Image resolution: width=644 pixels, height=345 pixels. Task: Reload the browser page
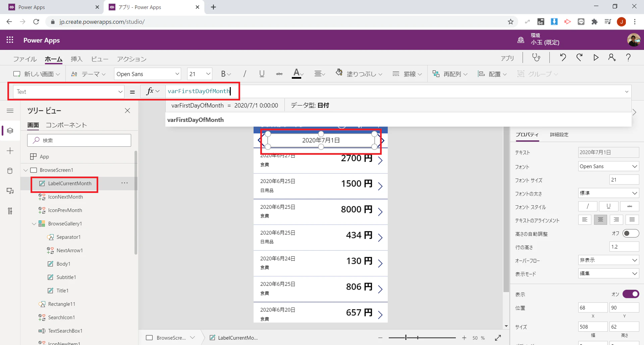click(36, 22)
